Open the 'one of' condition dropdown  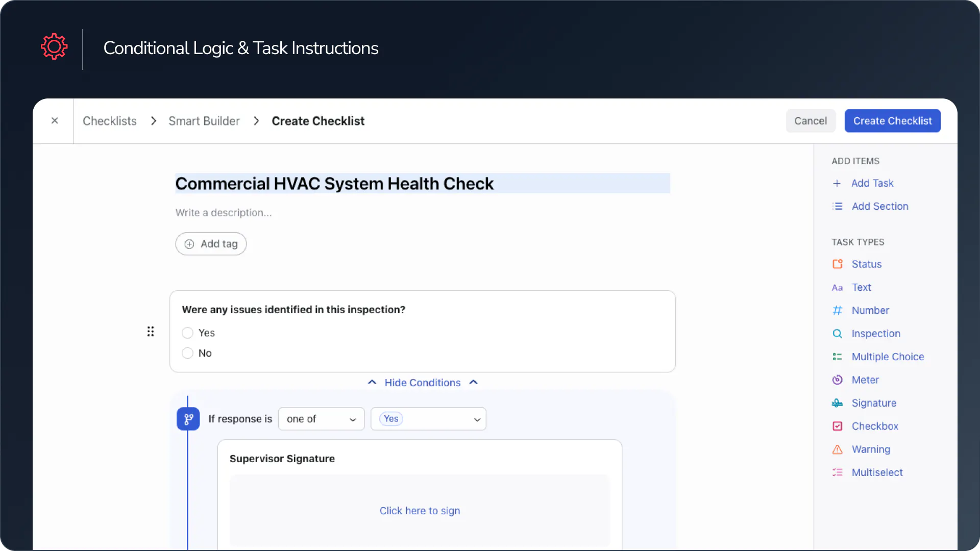[321, 418]
